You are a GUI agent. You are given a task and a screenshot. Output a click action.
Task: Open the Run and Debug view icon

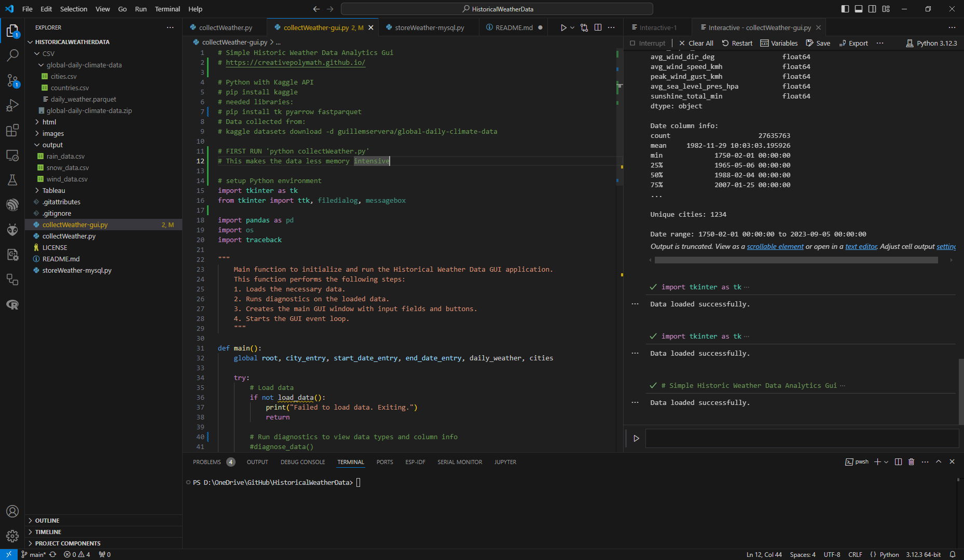pos(12,105)
